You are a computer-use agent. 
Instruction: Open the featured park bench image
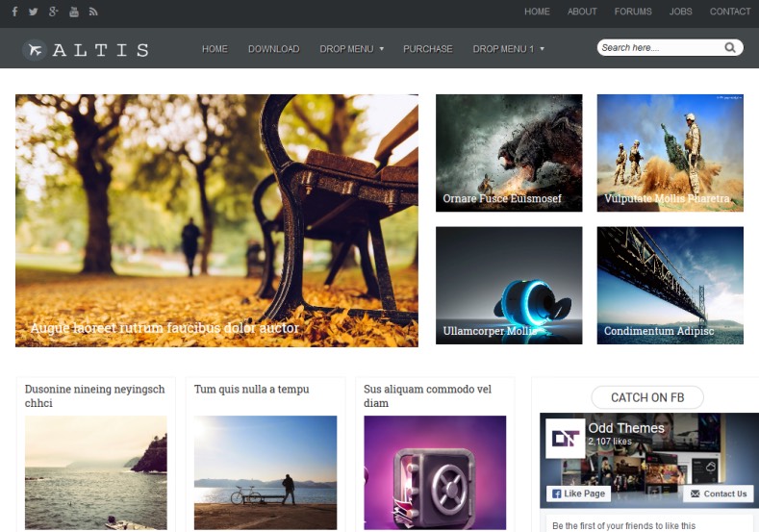(x=216, y=220)
